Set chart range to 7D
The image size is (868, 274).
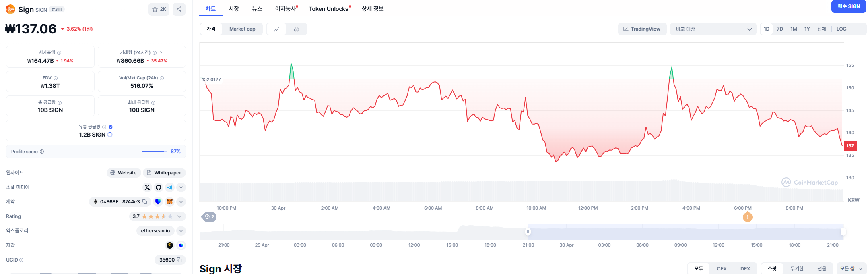click(x=780, y=29)
